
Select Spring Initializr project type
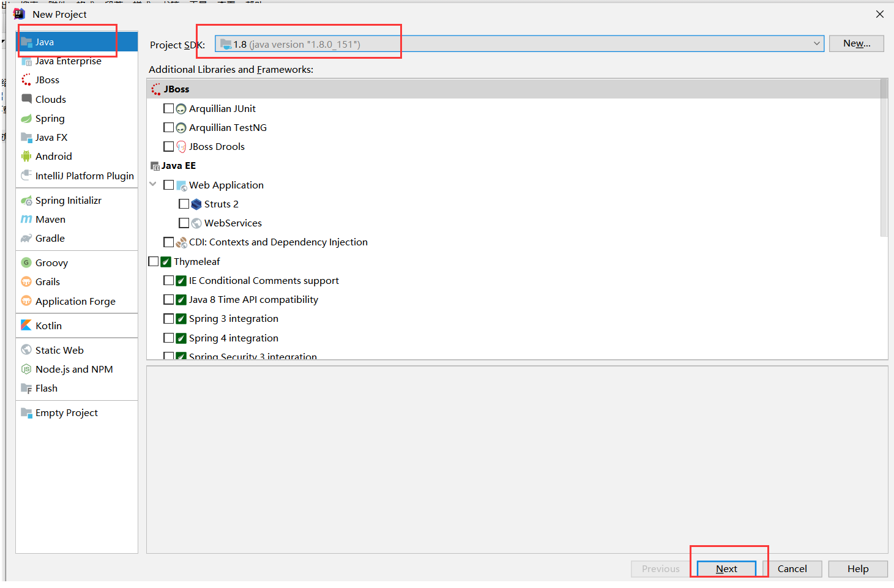click(69, 201)
